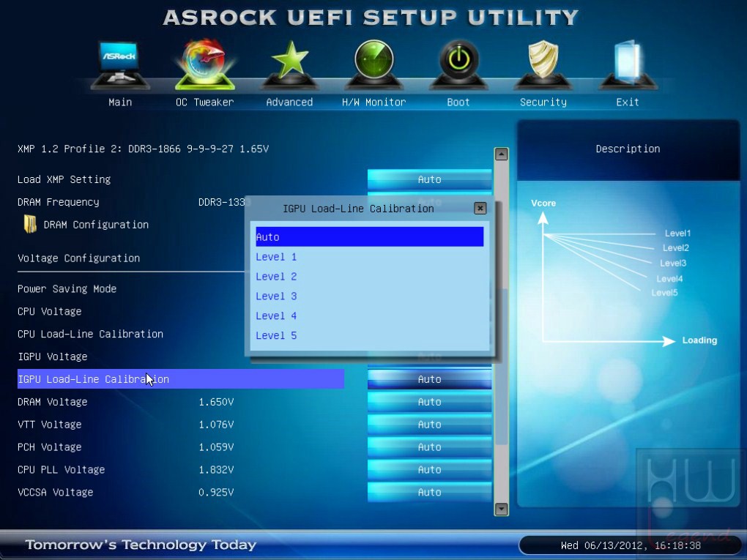Click the XMP 1.2 Profile 2 info line

pyautogui.click(x=143, y=149)
